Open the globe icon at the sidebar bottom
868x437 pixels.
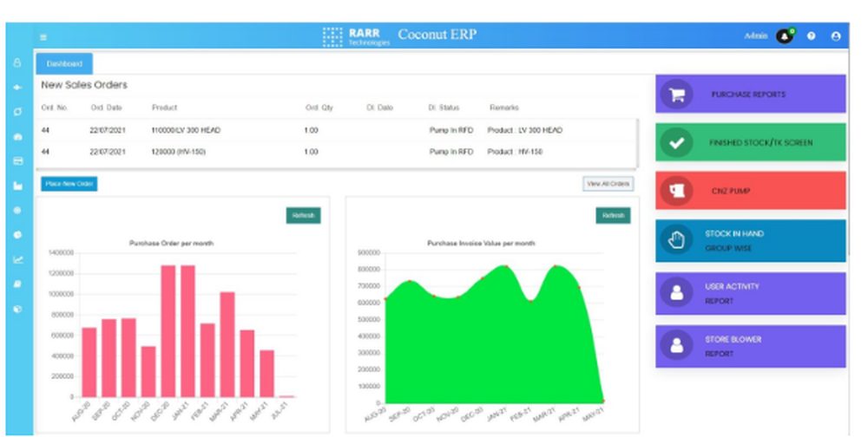click(x=17, y=310)
